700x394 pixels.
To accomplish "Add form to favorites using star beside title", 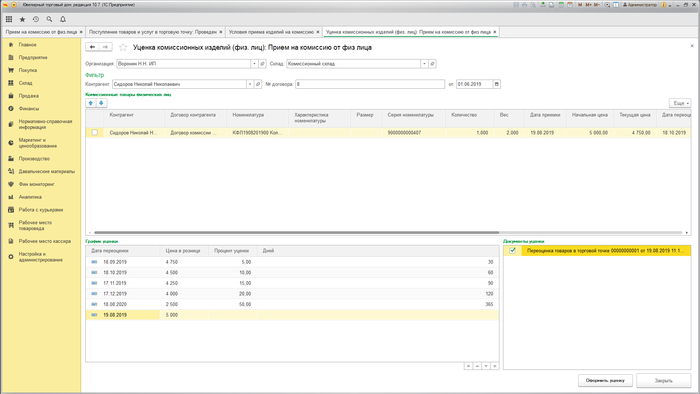I will 123,47.
